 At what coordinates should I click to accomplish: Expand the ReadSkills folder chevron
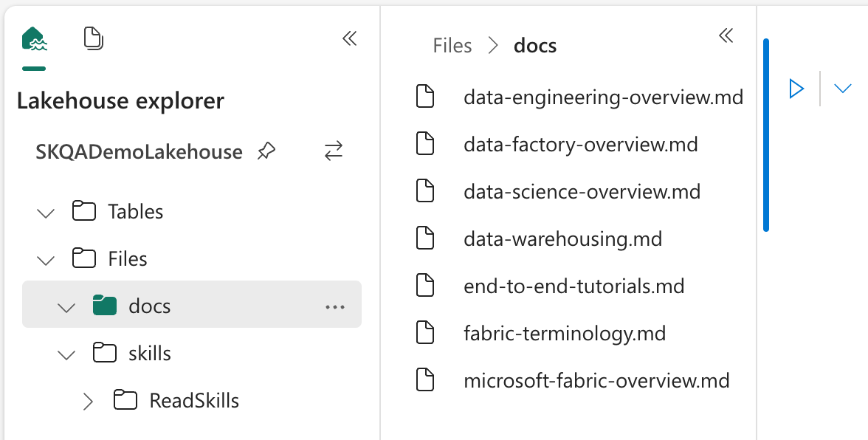(88, 402)
